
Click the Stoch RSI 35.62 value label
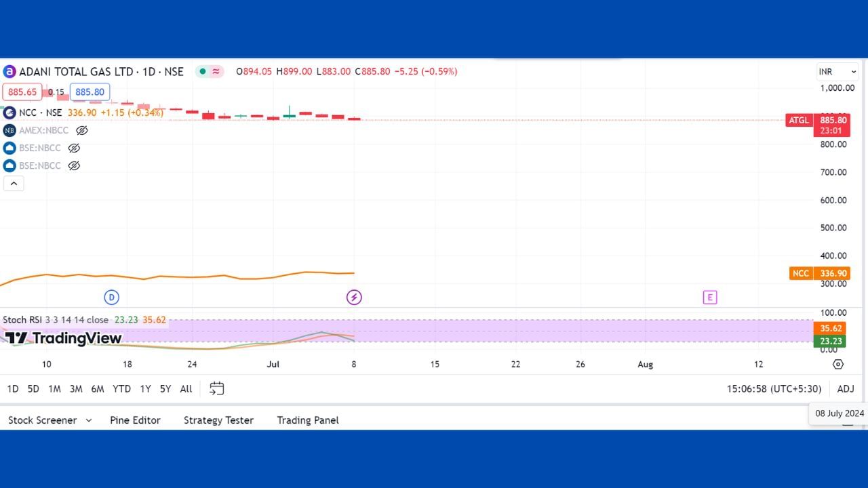pos(829,328)
